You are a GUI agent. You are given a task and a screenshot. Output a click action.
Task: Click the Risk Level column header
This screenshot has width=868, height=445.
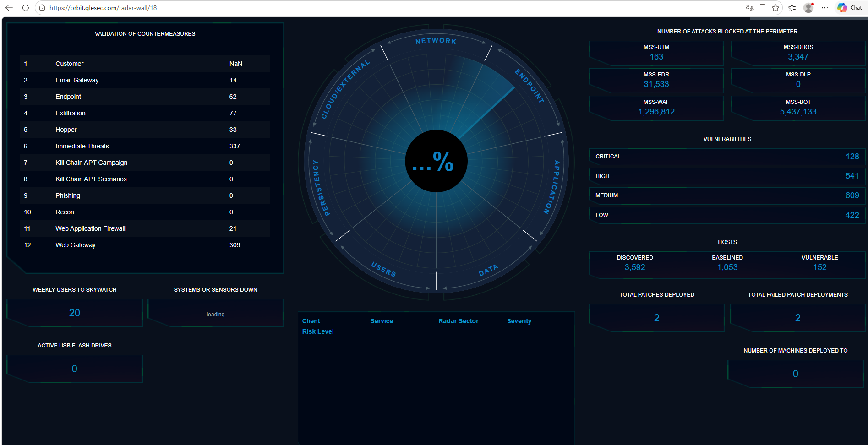318,331
